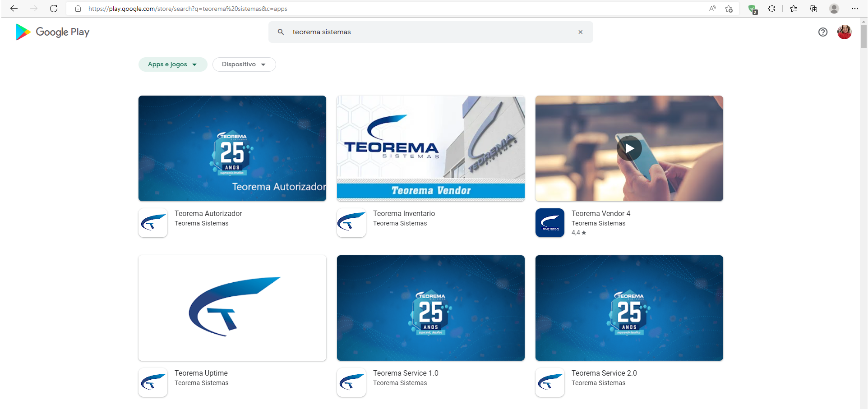Click Teorema Sistemas under Teorema Vendor 4

pos(599,224)
